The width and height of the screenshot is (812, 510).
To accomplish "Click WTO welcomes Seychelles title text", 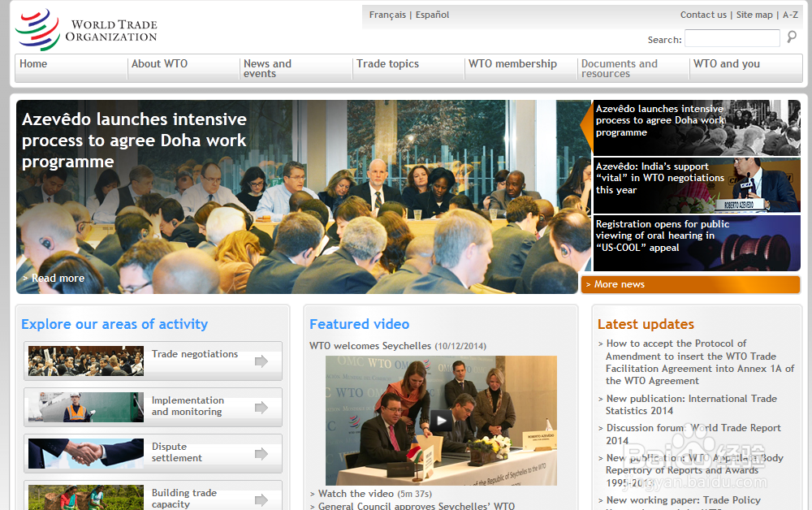I will coord(370,346).
